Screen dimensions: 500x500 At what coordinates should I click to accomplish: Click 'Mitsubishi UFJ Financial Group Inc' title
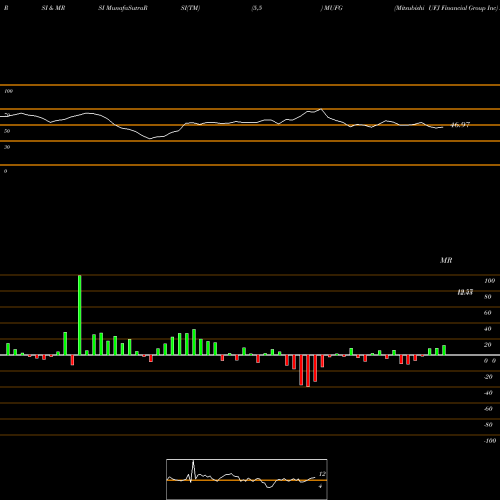[446, 8]
